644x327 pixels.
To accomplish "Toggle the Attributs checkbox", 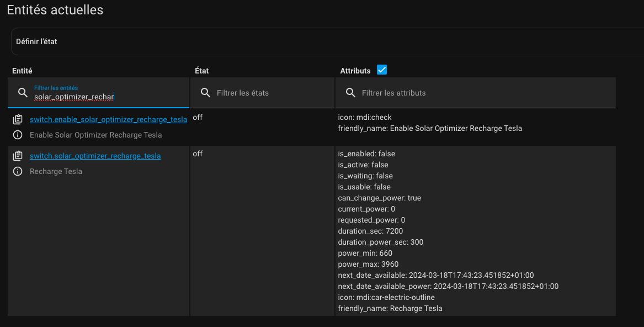I will click(x=382, y=70).
